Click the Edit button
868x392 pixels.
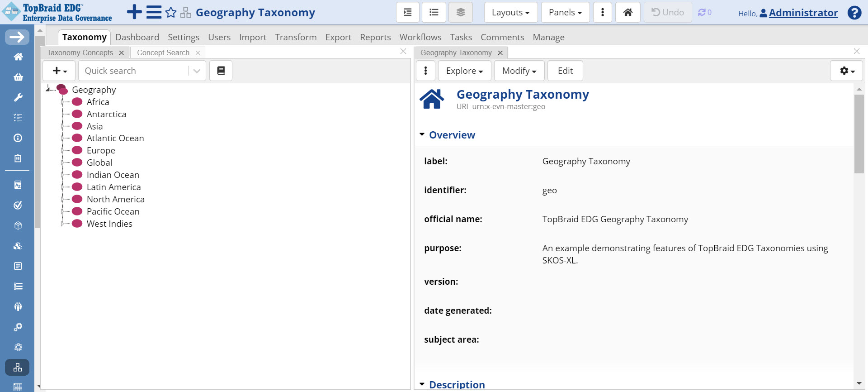click(x=565, y=71)
